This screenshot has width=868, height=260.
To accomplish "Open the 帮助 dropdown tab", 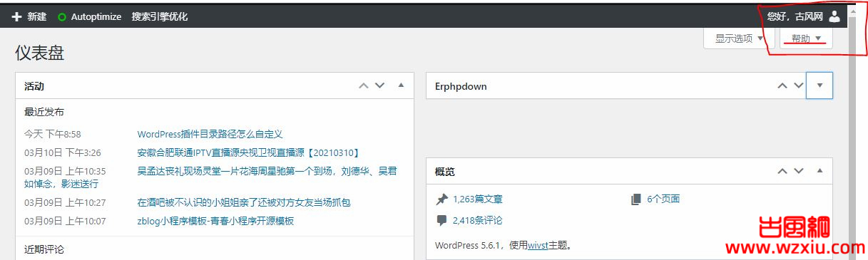I will click(x=806, y=38).
